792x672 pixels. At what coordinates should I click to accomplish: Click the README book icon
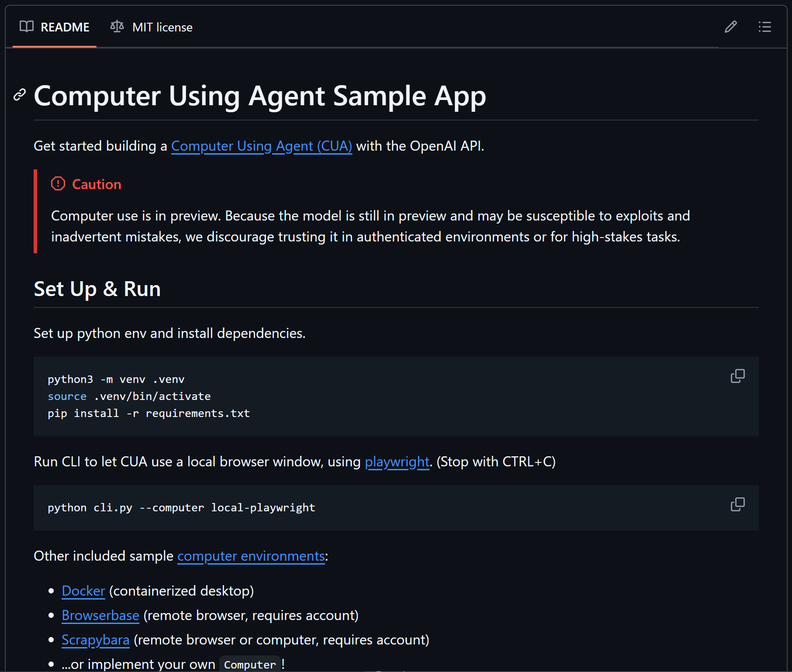tap(27, 27)
